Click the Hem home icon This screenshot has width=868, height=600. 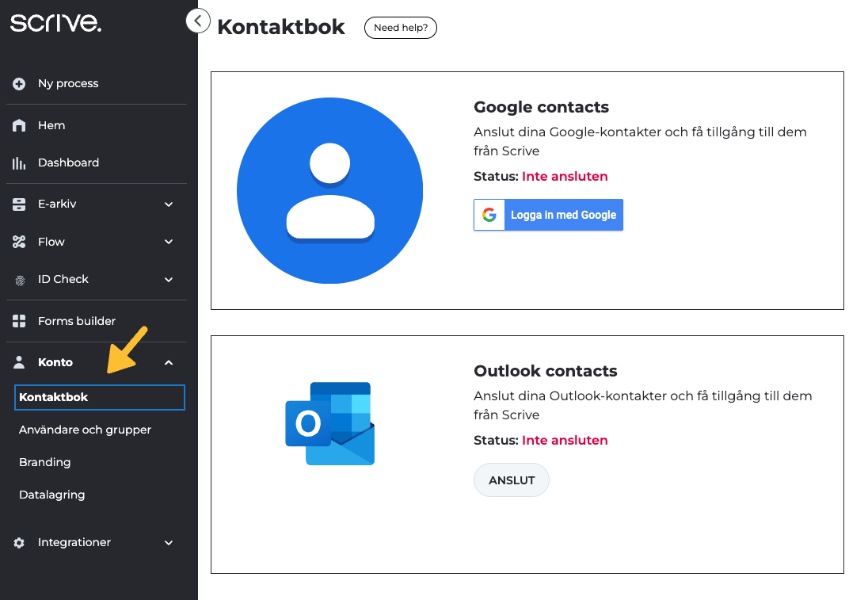[20, 126]
